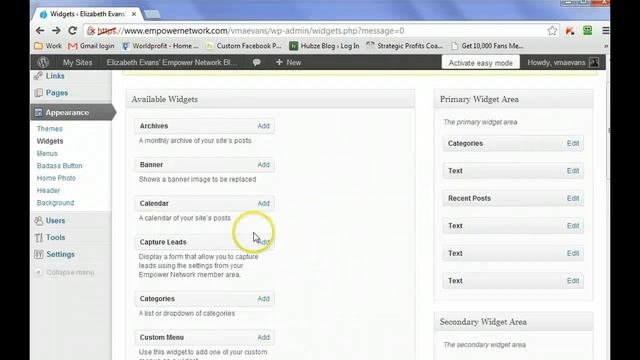Open the comments bubble icon in admin bar
The image size is (640, 360).
(x=256, y=62)
